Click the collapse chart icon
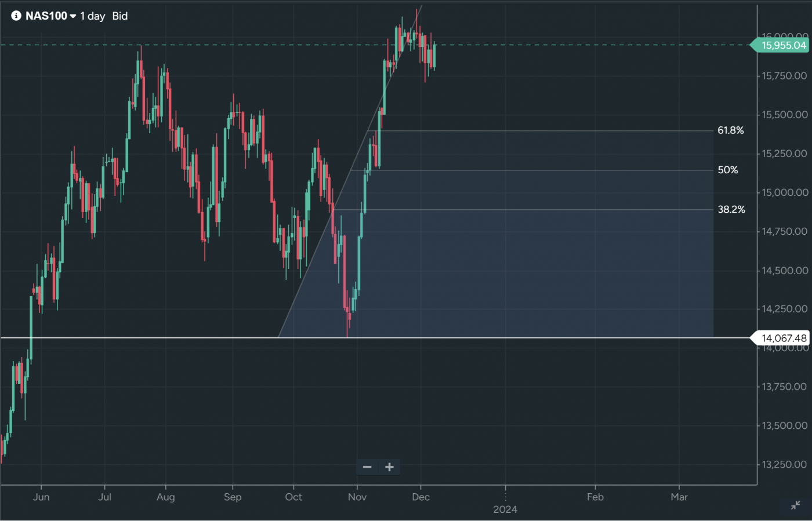The width and height of the screenshot is (812, 521). click(x=795, y=506)
